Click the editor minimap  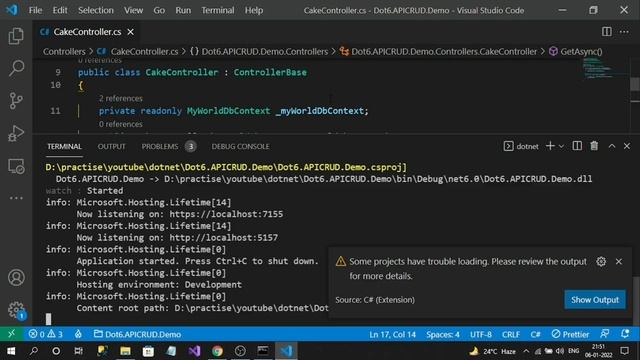605,68
